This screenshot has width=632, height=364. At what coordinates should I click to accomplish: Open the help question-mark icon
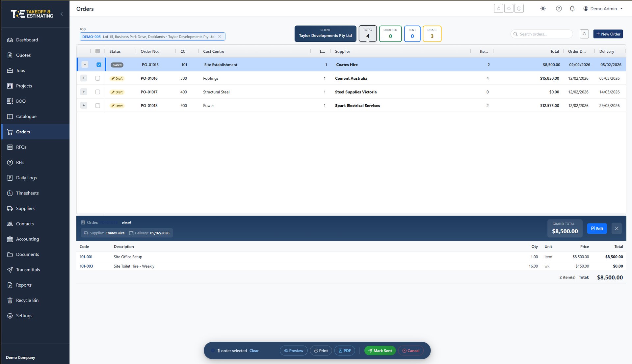(x=559, y=9)
